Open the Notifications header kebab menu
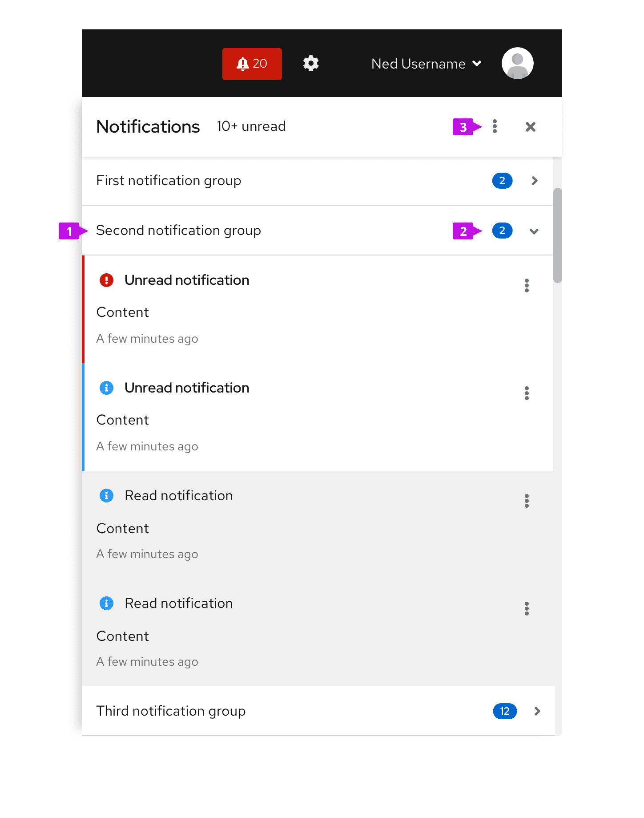The image size is (644, 818). [x=495, y=127]
